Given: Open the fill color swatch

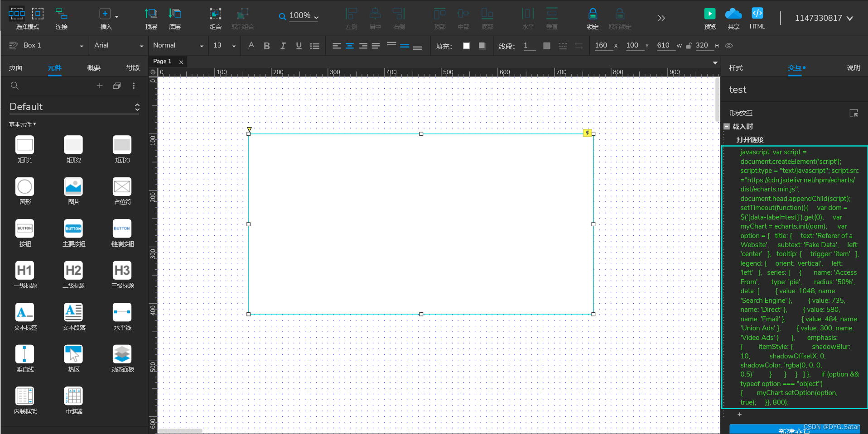Looking at the screenshot, I should pyautogui.click(x=466, y=46).
